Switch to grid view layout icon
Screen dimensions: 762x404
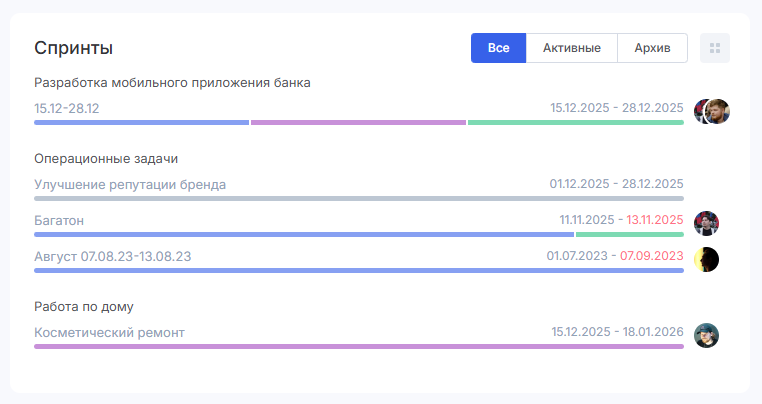(x=715, y=48)
